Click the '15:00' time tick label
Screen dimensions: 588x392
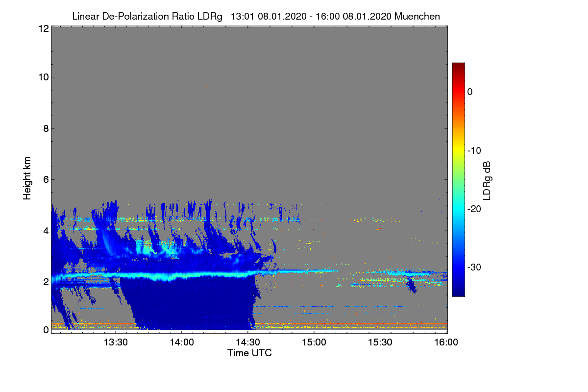(x=314, y=343)
